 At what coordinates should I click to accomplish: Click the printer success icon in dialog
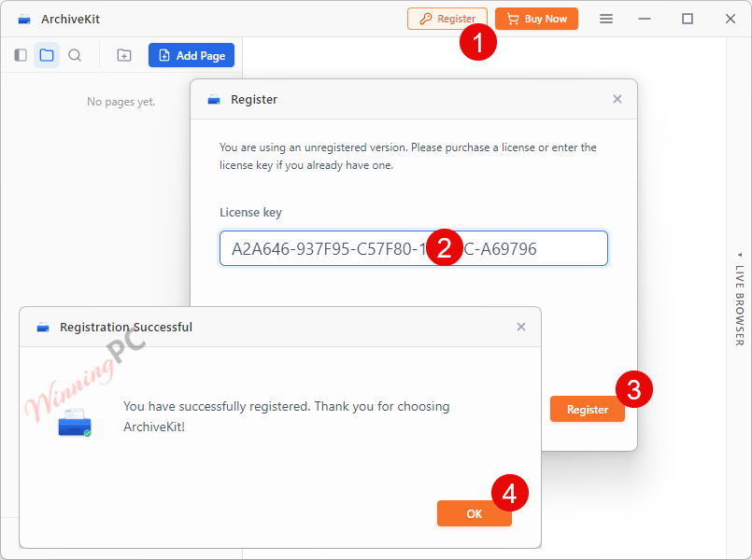tap(75, 422)
